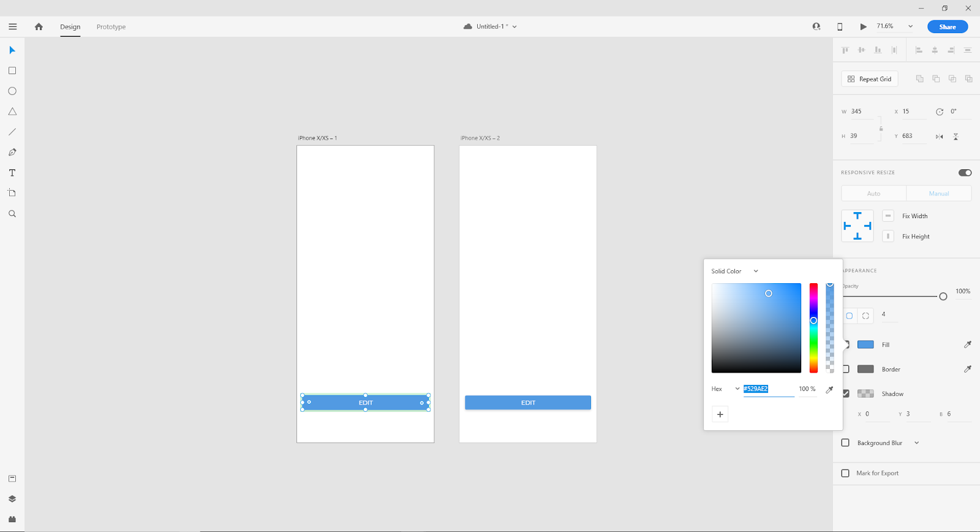Switch to the Prototype tab
The image size is (980, 532).
click(111, 27)
